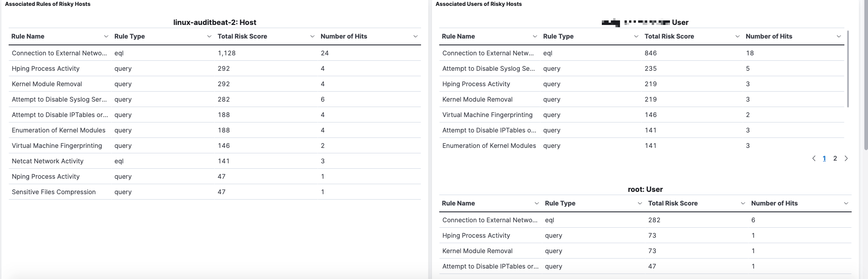Click Total Risk Score chevron in root user table
Screen dimensions: 868x279
tap(743, 203)
